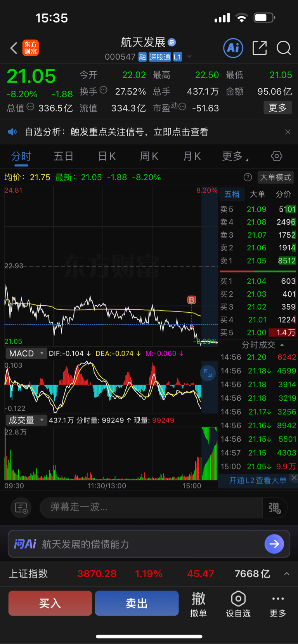Image resolution: width=298 pixels, height=644 pixels.
Task: Open the 开通L2查看大单 link
Action: pyautogui.click(x=257, y=480)
